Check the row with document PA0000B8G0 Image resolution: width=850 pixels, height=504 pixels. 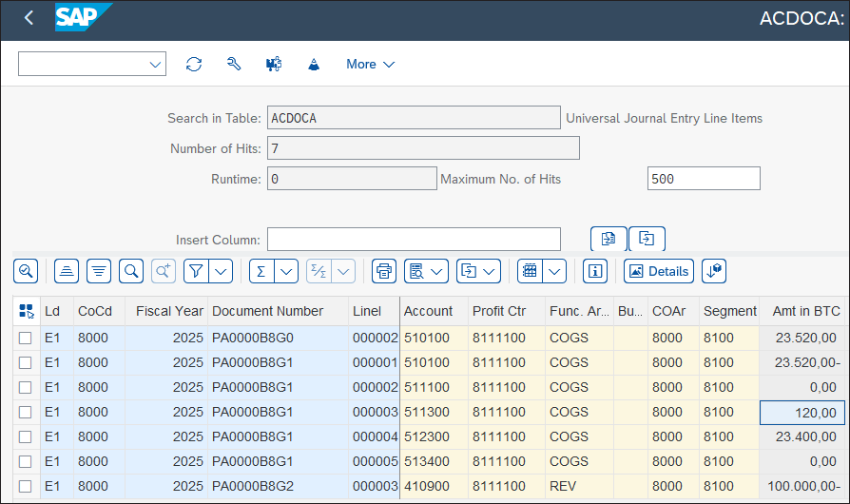(x=26, y=338)
